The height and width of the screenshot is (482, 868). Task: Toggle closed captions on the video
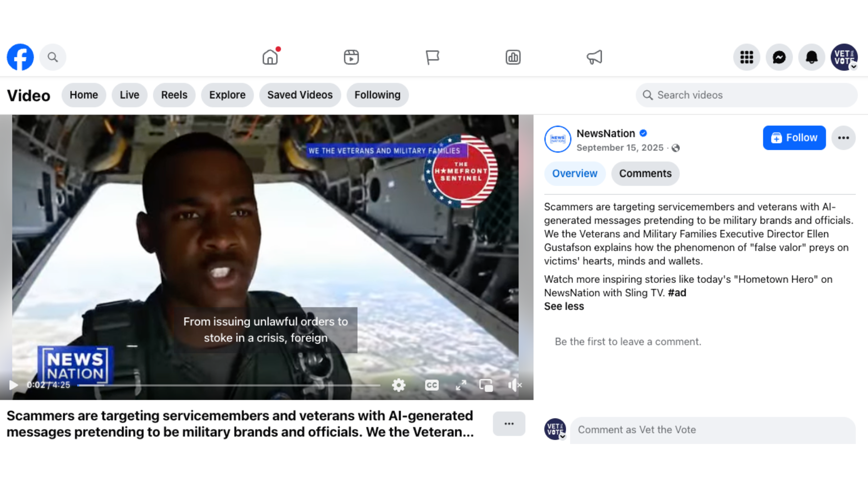(x=432, y=385)
